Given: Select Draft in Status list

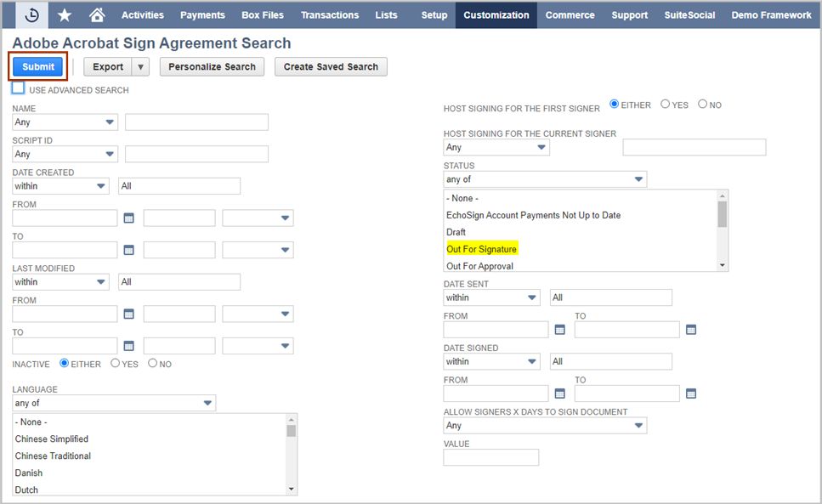Looking at the screenshot, I should point(456,232).
